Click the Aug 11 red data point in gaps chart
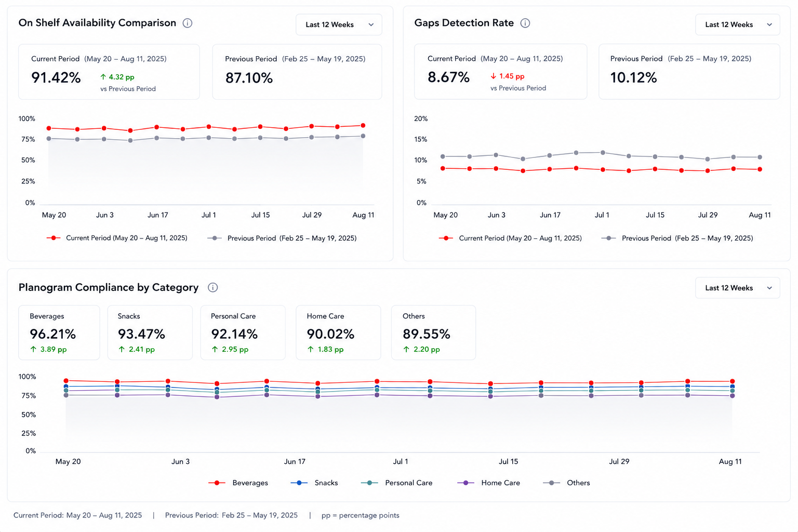Screen dimensions: 798x532 tap(760, 169)
